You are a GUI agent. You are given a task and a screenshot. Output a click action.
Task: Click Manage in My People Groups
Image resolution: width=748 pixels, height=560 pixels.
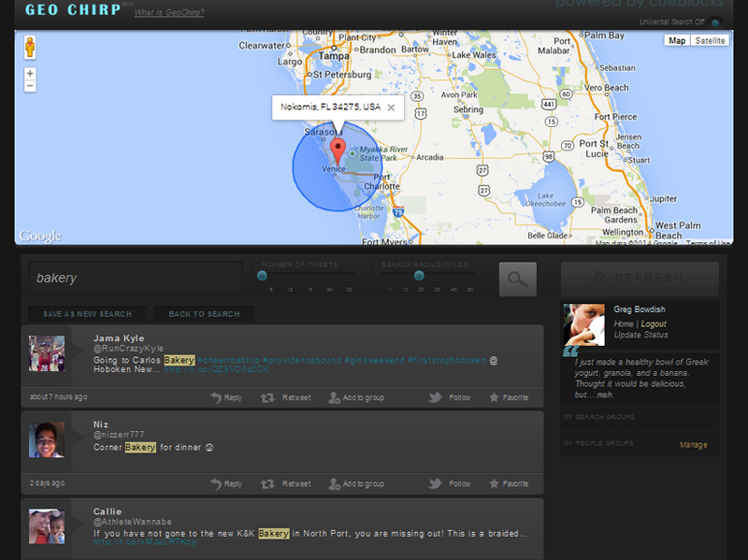point(694,445)
